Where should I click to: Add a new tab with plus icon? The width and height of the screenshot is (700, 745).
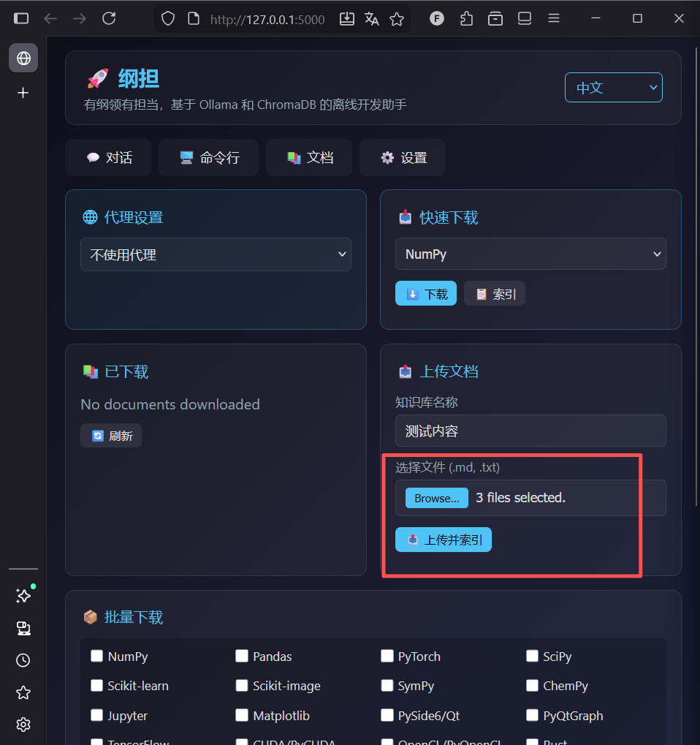[x=23, y=93]
